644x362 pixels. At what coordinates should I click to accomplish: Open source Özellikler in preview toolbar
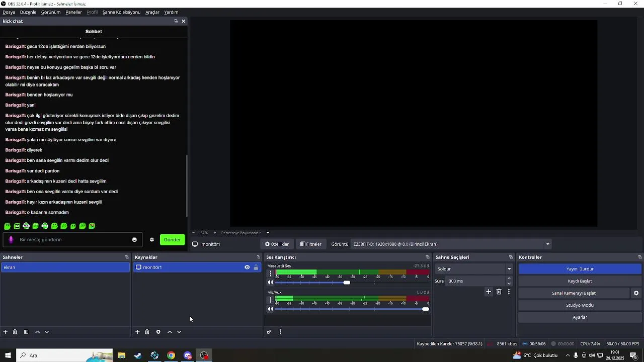click(277, 244)
